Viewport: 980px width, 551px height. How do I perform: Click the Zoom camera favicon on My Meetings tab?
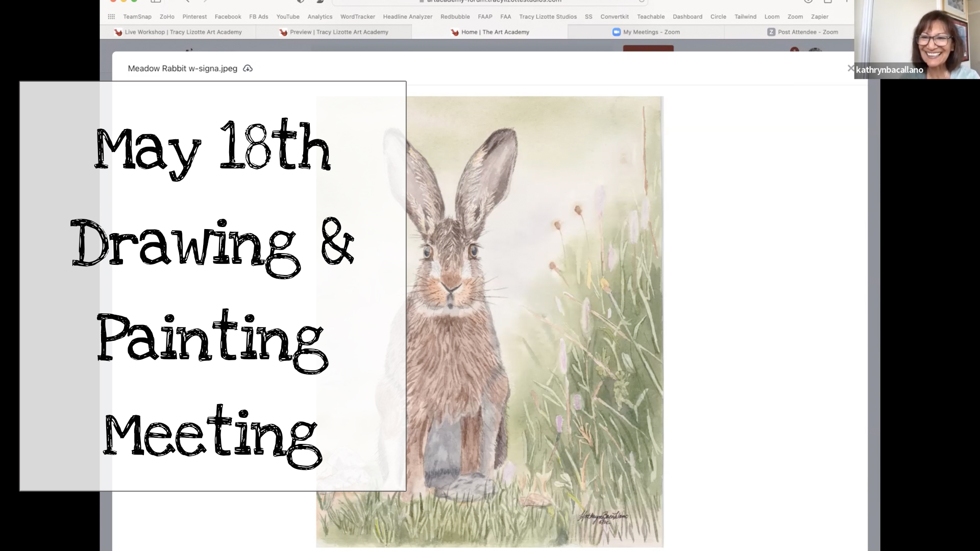(x=616, y=32)
